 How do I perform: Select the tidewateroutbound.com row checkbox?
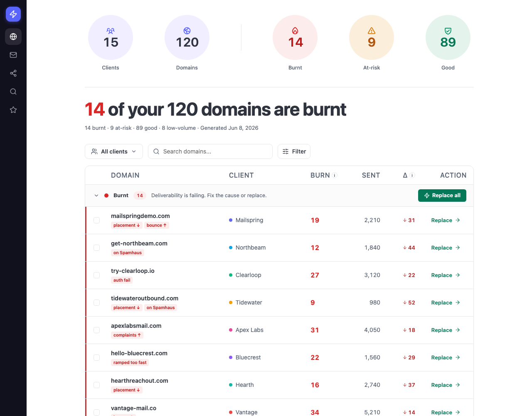pos(96,302)
